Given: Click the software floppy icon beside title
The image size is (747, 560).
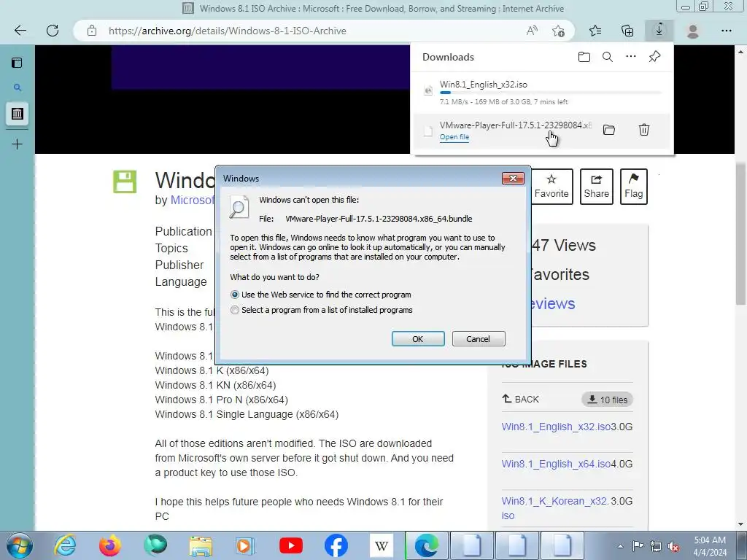Looking at the screenshot, I should coord(125,182).
